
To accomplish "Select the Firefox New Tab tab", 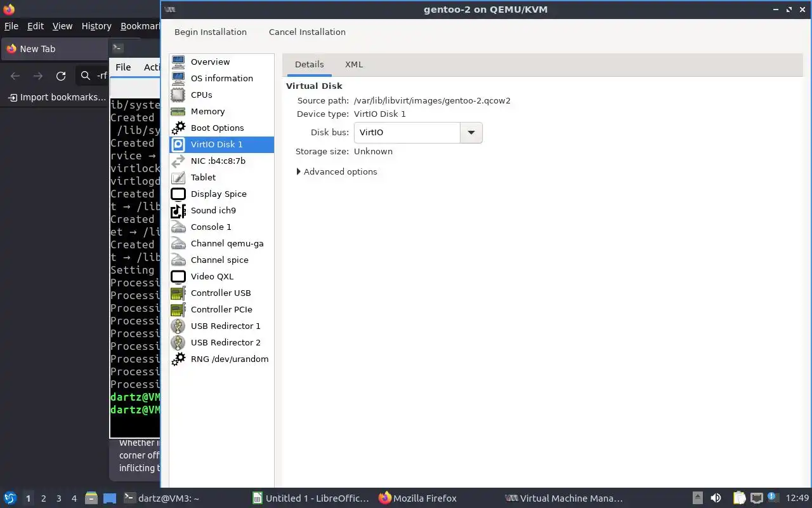I will click(x=54, y=49).
